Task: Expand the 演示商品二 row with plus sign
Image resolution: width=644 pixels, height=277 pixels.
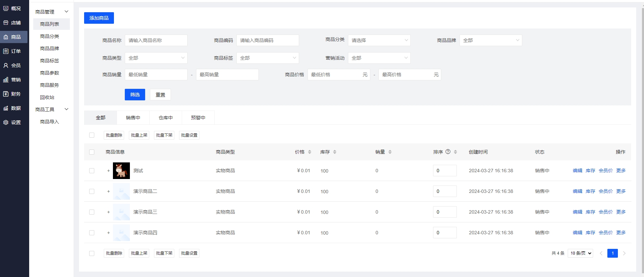Action: 109,191
